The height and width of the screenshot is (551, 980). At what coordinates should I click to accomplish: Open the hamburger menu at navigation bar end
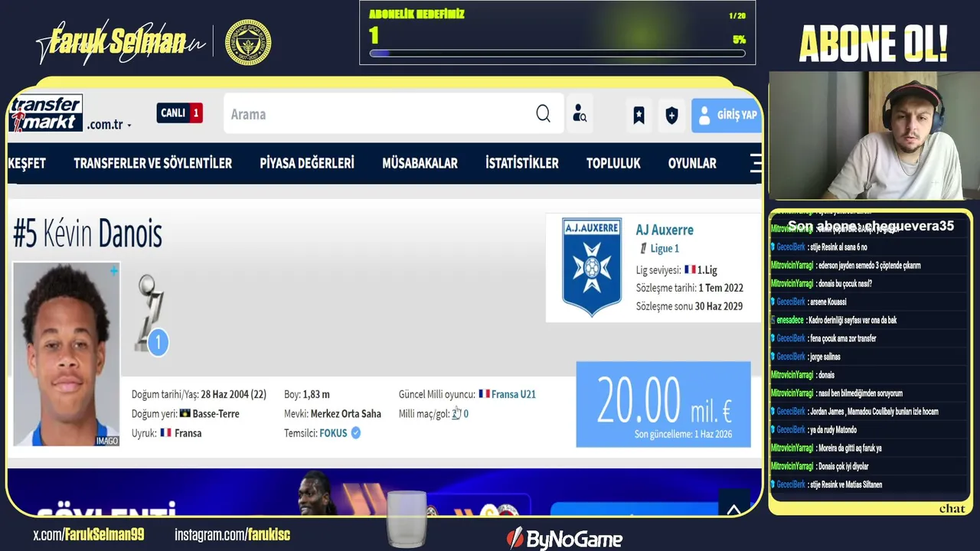[x=756, y=163]
